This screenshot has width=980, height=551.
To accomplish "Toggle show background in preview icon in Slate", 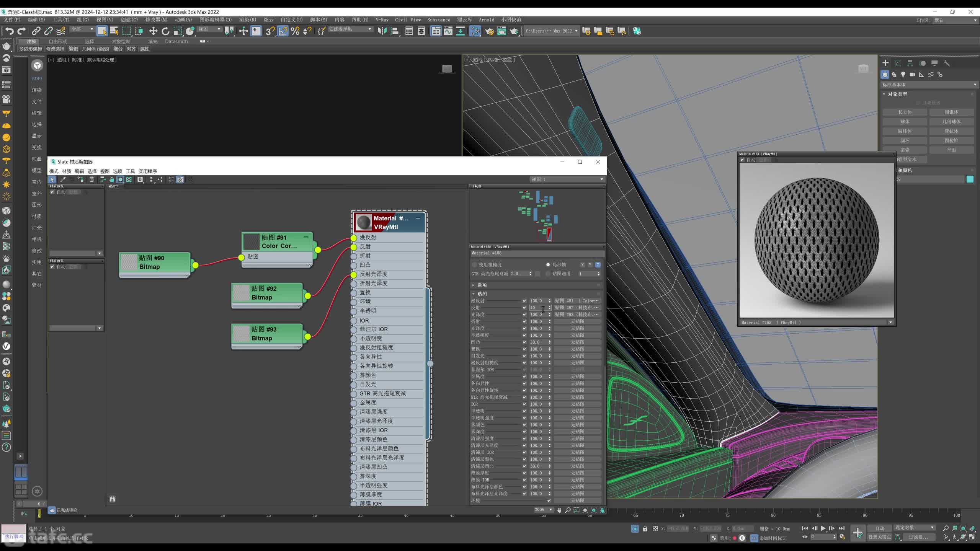I will pyautogui.click(x=129, y=179).
